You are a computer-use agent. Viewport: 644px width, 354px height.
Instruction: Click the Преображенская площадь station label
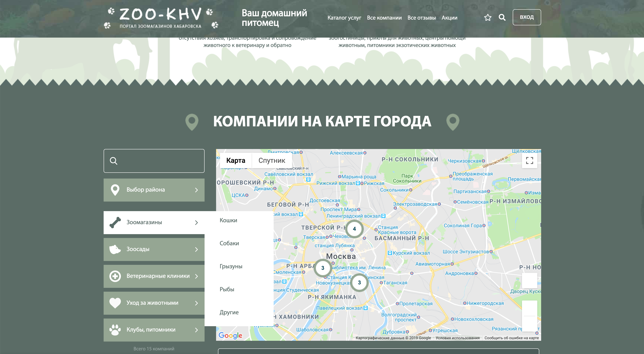(472, 176)
